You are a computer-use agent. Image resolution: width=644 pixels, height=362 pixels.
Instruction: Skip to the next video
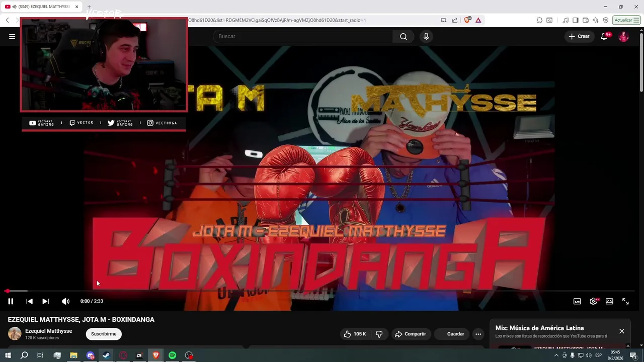[45, 301]
